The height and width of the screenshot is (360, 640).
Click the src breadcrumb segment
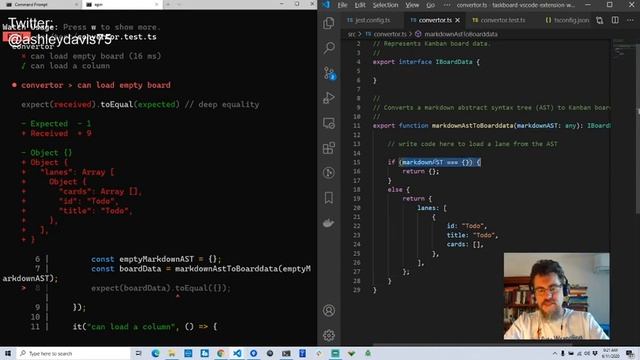(351, 34)
